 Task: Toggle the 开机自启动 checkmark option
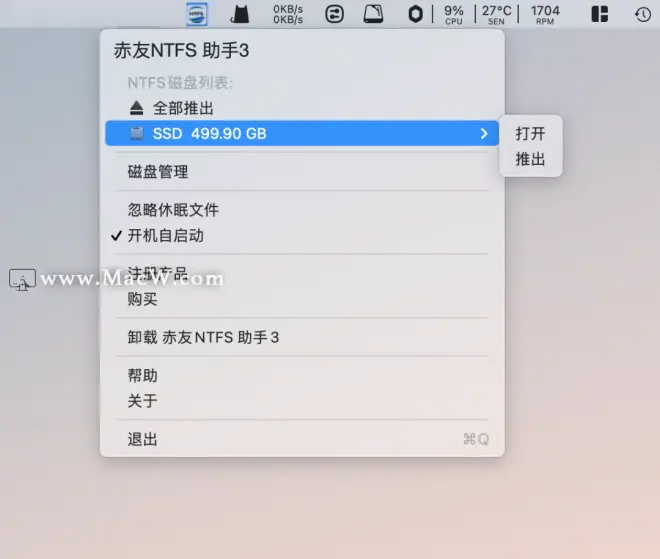pos(302,235)
